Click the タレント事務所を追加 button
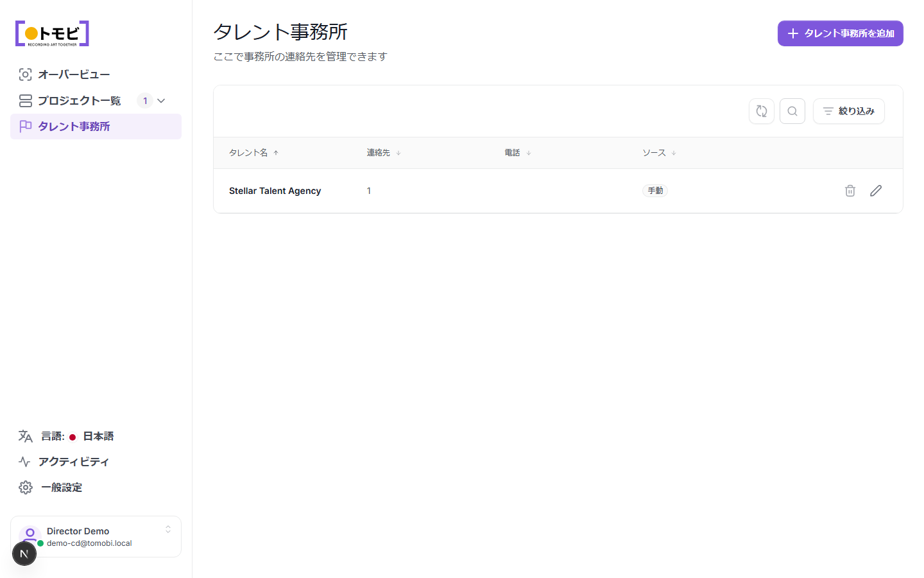This screenshot has height=578, width=924. 840,33
